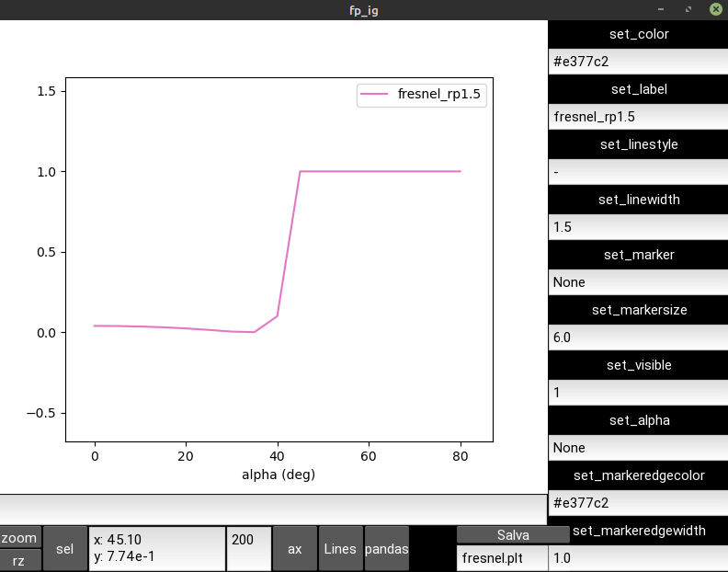Open the ax axes settings button
The width and height of the screenshot is (728, 572).
295,549
